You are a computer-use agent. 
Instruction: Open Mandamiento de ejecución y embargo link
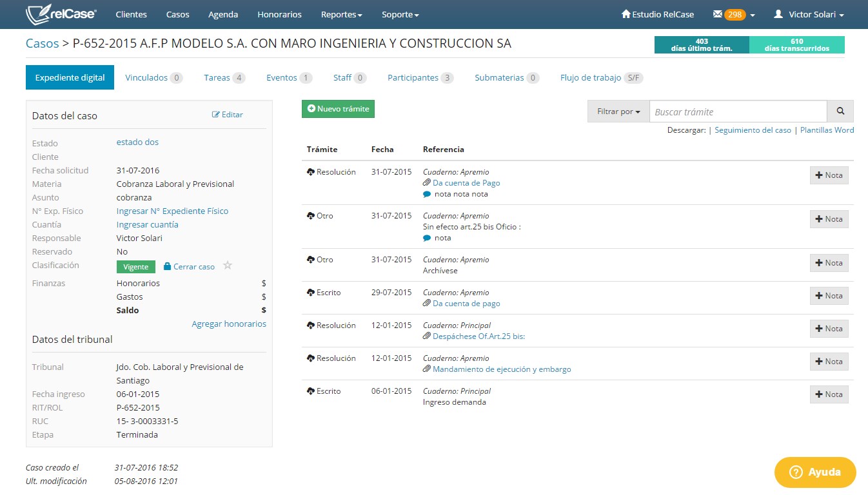click(502, 369)
